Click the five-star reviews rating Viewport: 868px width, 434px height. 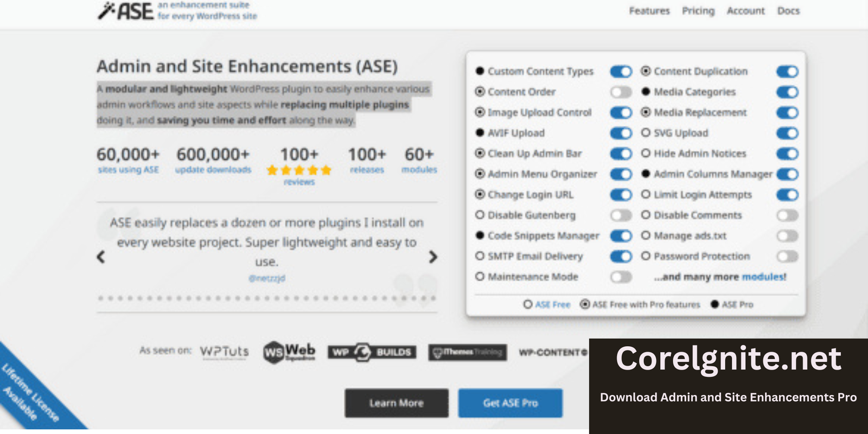pos(299,170)
